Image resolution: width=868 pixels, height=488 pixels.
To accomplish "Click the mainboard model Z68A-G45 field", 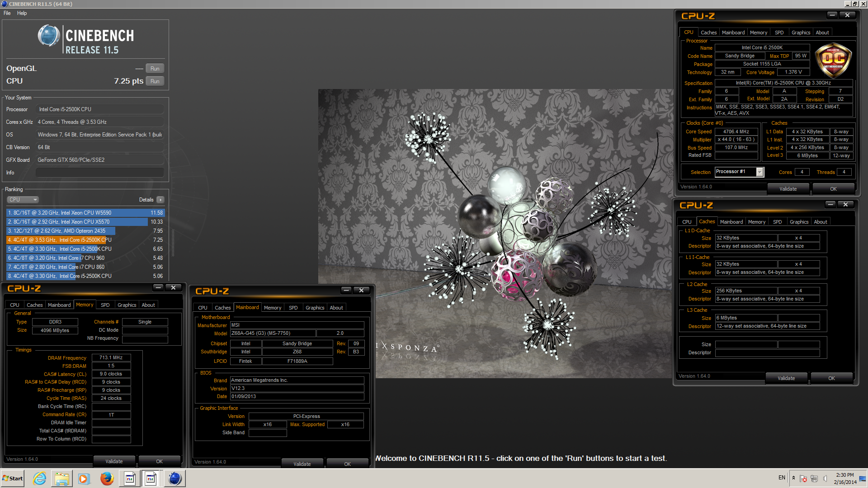I will coord(273,333).
